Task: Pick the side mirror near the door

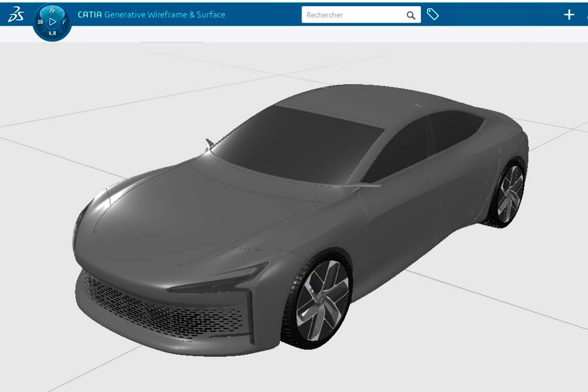Action: click(365, 186)
